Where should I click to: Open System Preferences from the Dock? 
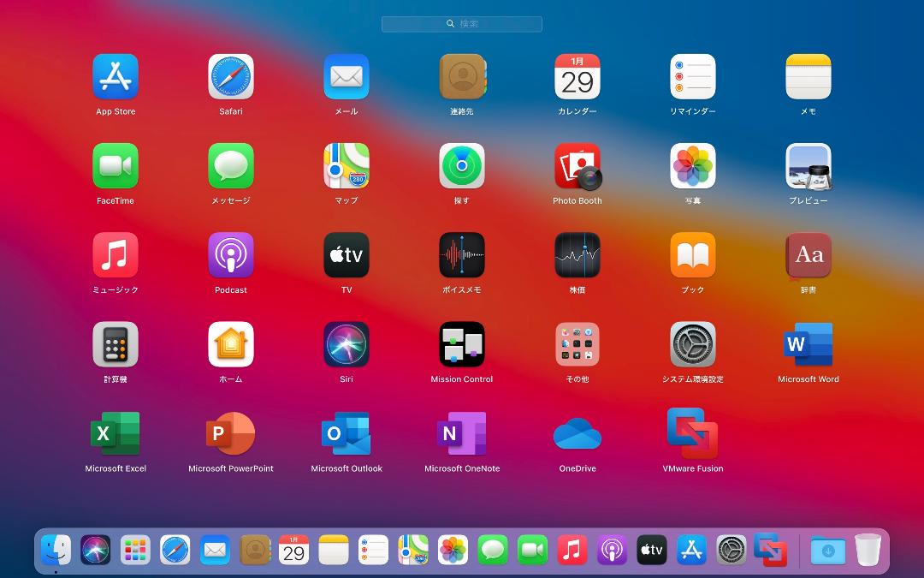pyautogui.click(x=731, y=551)
